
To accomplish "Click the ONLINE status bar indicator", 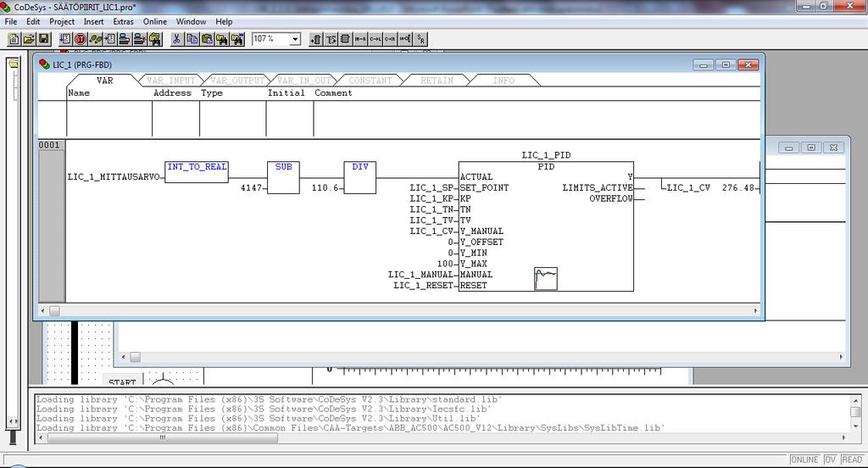I will tap(804, 460).
